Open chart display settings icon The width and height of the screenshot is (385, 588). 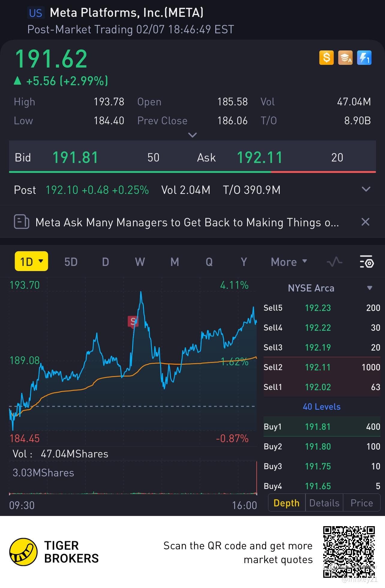point(366,262)
